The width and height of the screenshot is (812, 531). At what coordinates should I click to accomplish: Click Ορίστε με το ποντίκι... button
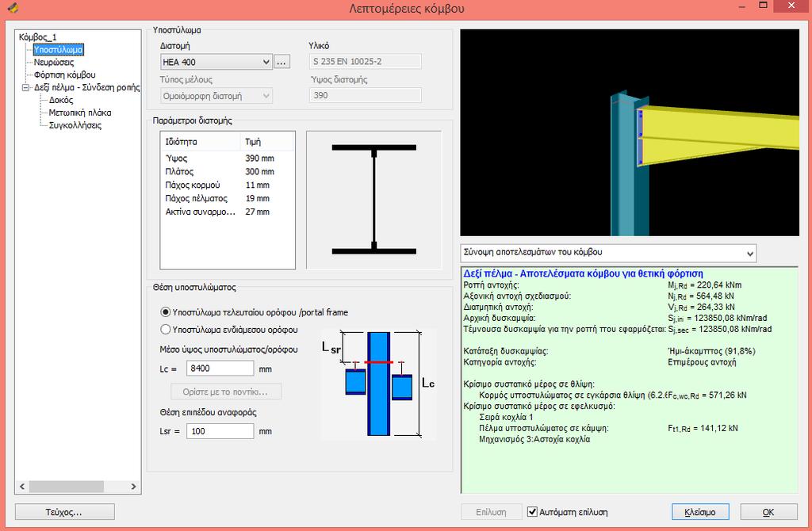tap(226, 392)
